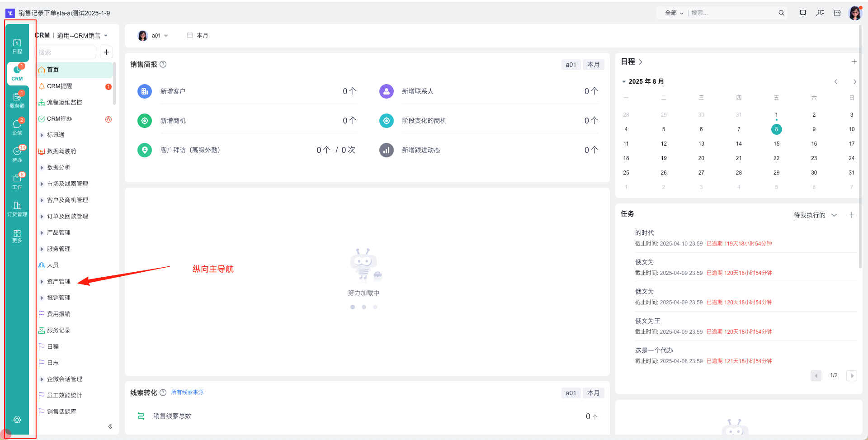Collapse the left menu panel chevron

coord(110,426)
